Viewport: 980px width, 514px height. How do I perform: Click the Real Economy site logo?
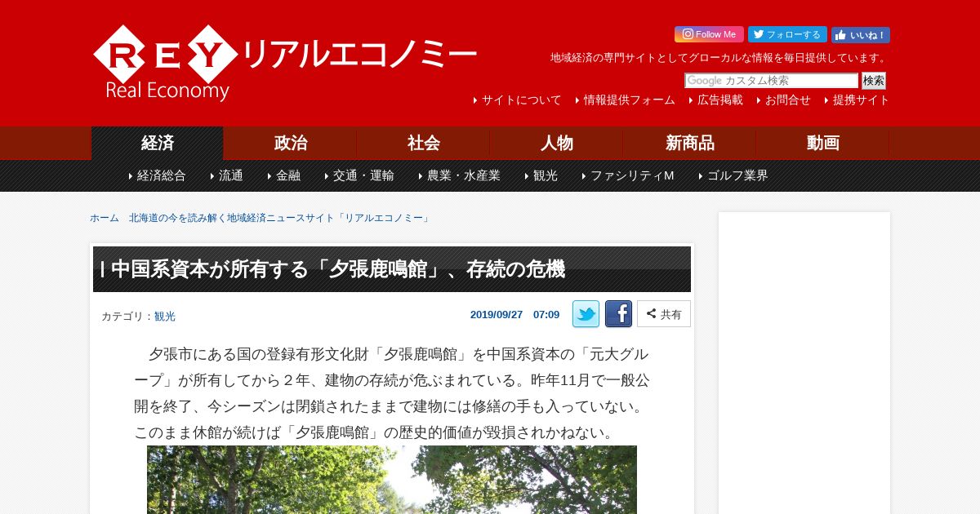[x=285, y=63]
